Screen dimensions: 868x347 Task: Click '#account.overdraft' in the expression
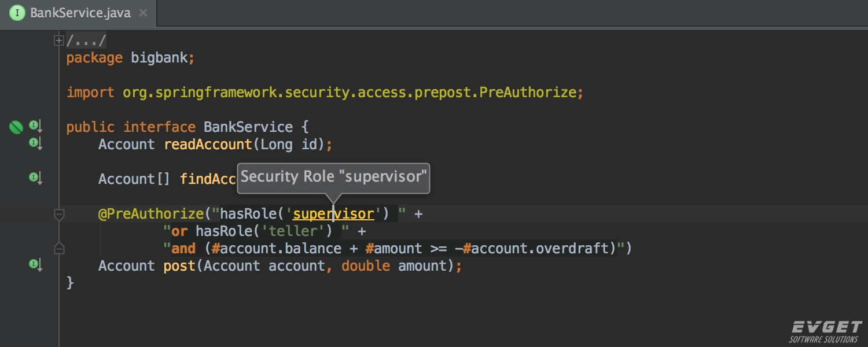535,249
